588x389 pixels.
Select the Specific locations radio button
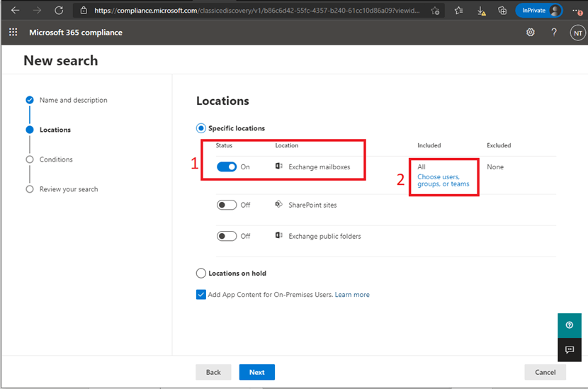click(201, 128)
